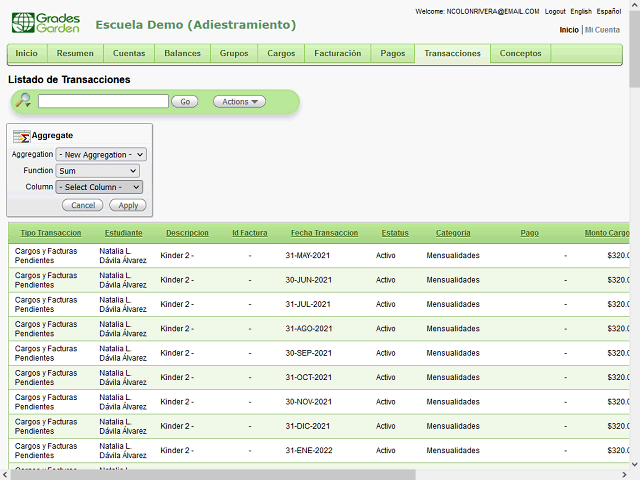Click Activo in the 30-JUN-2021 row

point(386,280)
